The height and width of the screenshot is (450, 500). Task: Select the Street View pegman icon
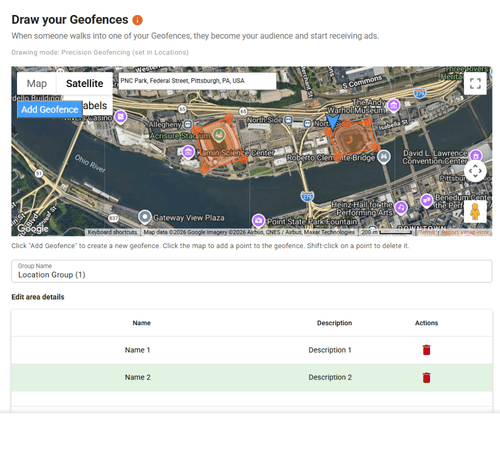tap(475, 211)
